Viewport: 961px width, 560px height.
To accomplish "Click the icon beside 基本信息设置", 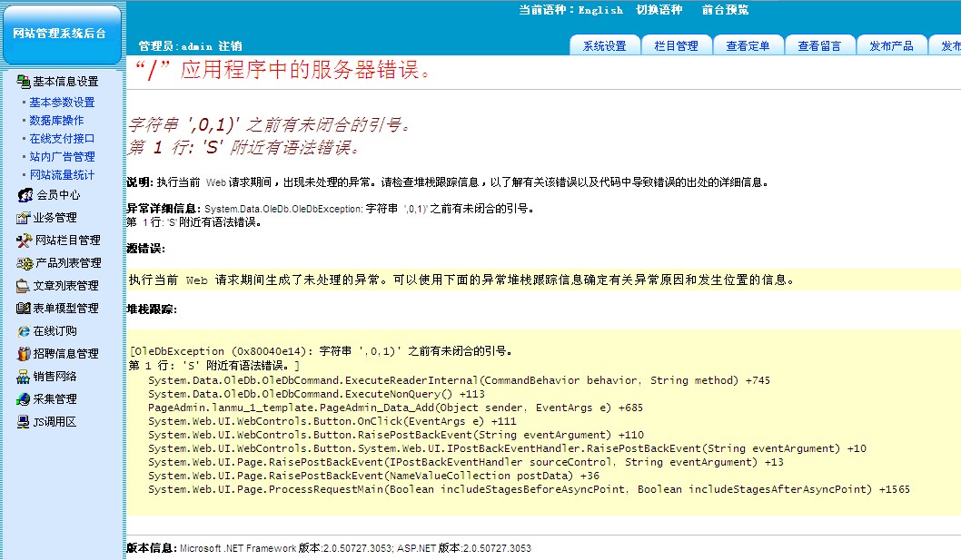I will [x=24, y=82].
